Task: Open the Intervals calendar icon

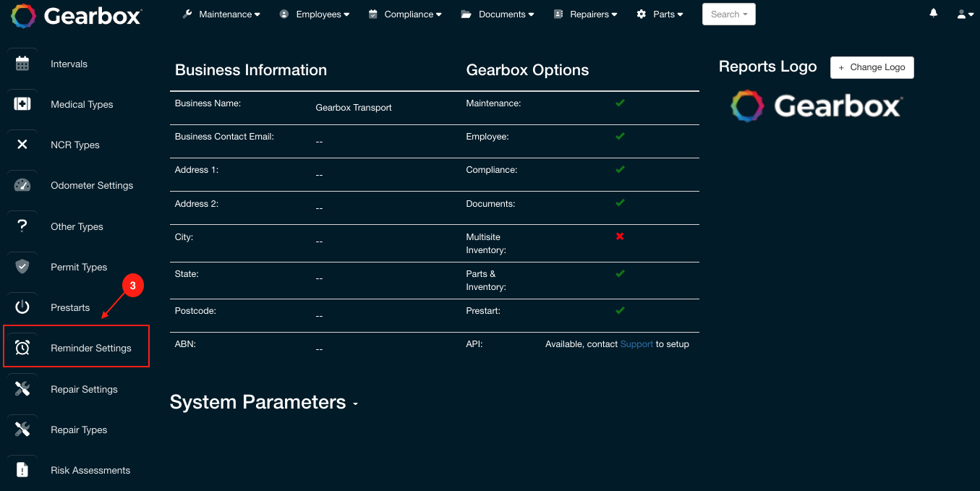Action: coord(22,64)
